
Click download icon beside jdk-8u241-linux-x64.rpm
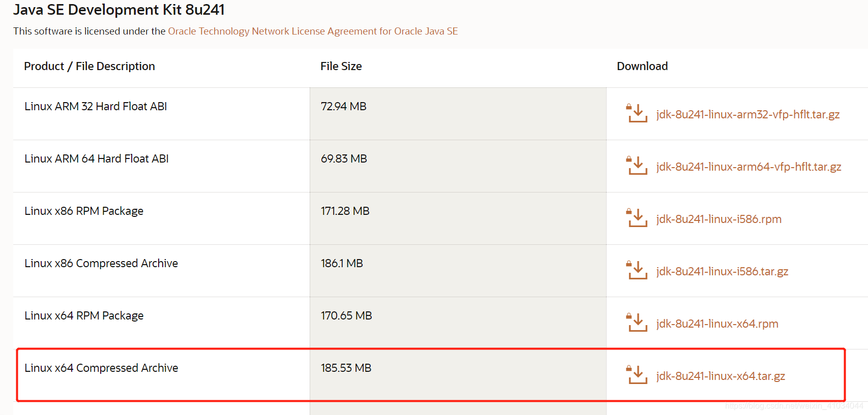coord(637,323)
